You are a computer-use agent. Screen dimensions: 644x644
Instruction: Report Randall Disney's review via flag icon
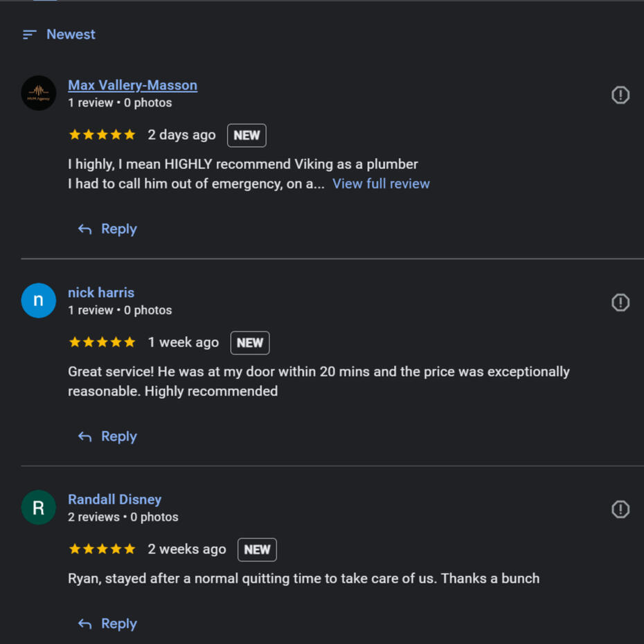click(x=620, y=509)
